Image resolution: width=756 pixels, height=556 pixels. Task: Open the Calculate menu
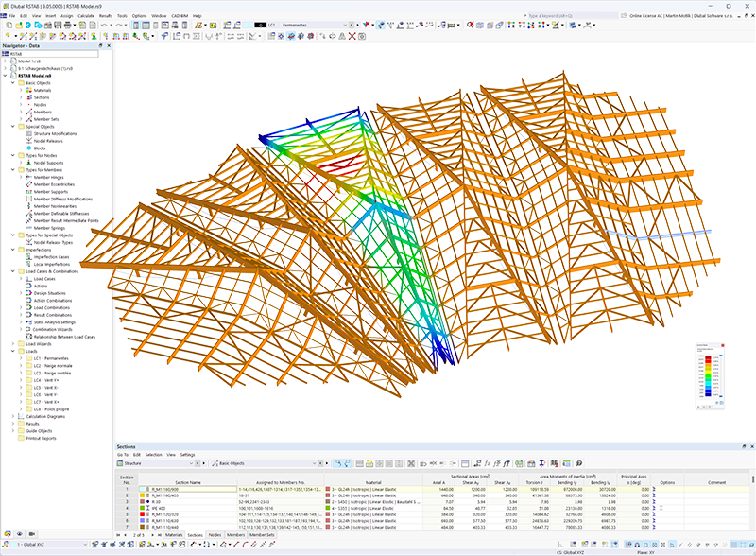(86, 15)
